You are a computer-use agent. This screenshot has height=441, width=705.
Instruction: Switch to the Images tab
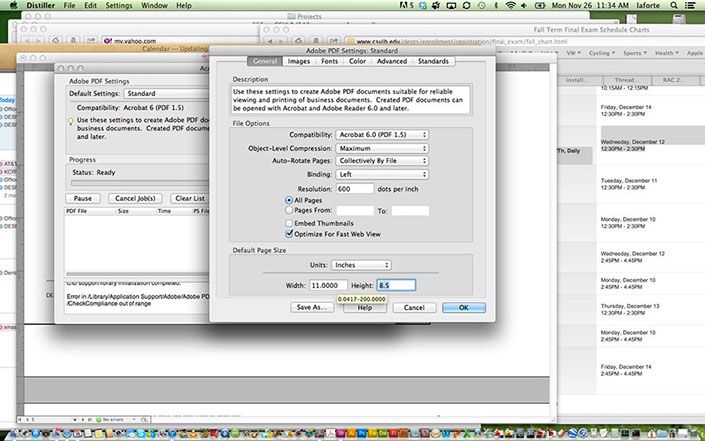tap(299, 61)
